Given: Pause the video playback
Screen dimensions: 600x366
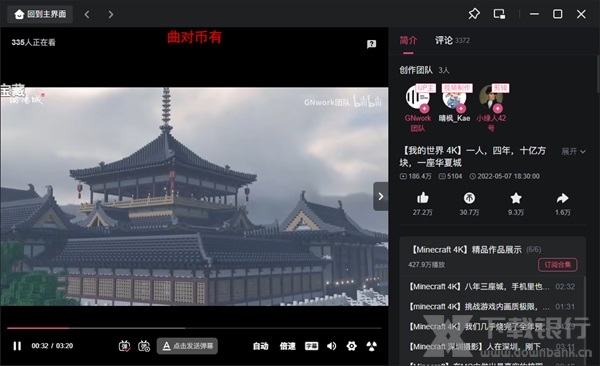Looking at the screenshot, I should pos(17,346).
